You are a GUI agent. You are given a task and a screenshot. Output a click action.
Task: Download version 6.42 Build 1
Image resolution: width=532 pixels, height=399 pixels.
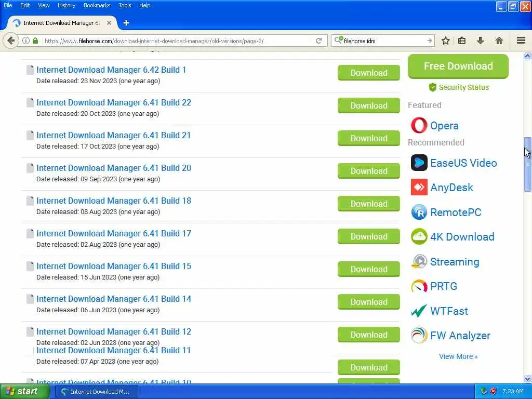tap(368, 73)
